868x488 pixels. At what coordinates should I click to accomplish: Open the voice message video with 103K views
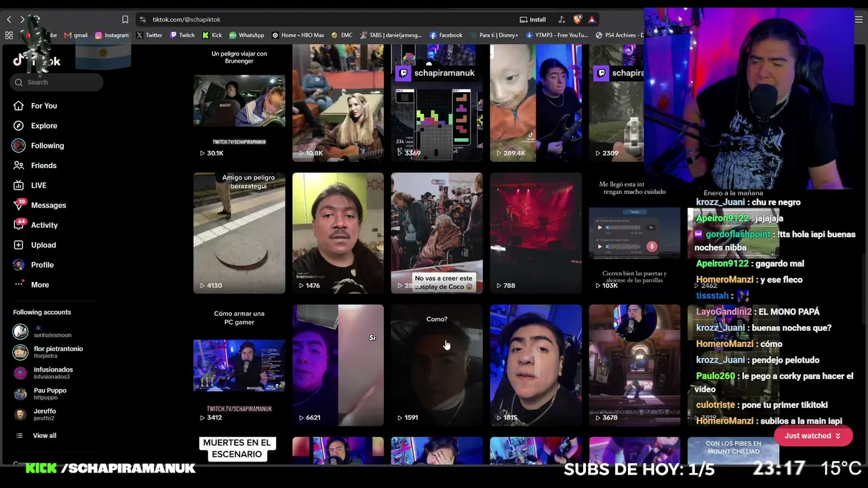coord(634,233)
